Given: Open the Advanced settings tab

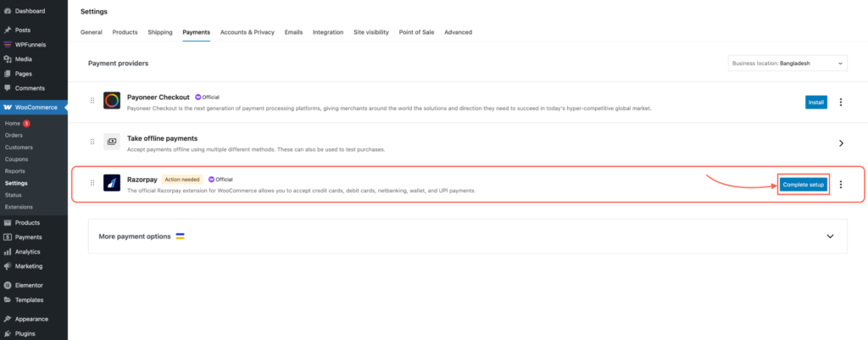Looking at the screenshot, I should (x=459, y=32).
